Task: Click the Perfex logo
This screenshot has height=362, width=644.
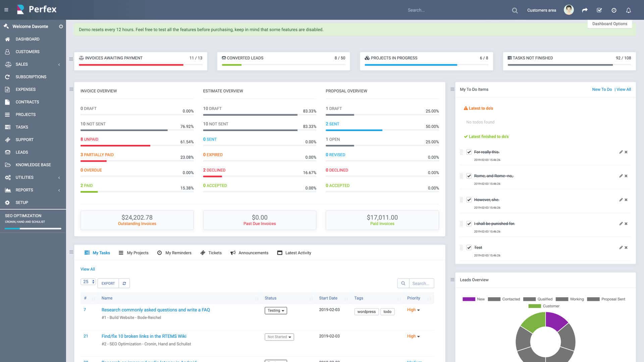Action: point(37,9)
